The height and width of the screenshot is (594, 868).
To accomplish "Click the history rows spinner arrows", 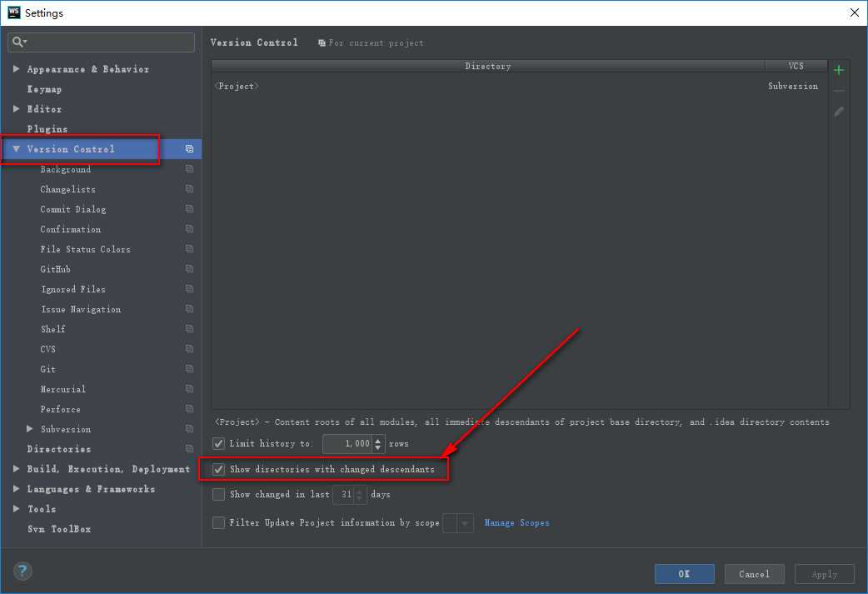I will pos(378,443).
